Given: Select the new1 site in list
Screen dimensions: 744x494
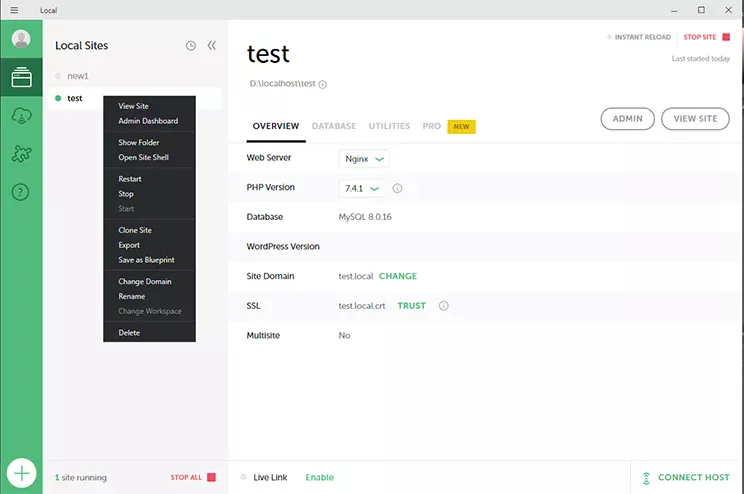Looking at the screenshot, I should (78, 76).
